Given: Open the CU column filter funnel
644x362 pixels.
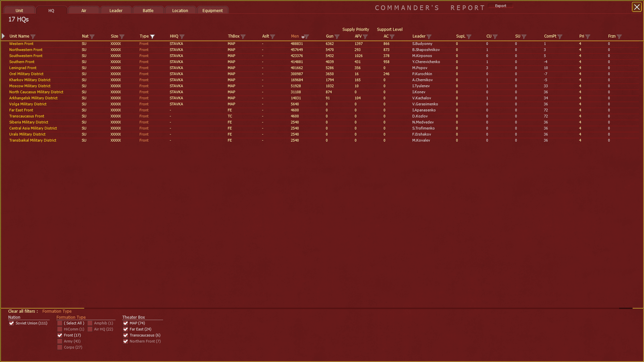Looking at the screenshot, I should (495, 37).
